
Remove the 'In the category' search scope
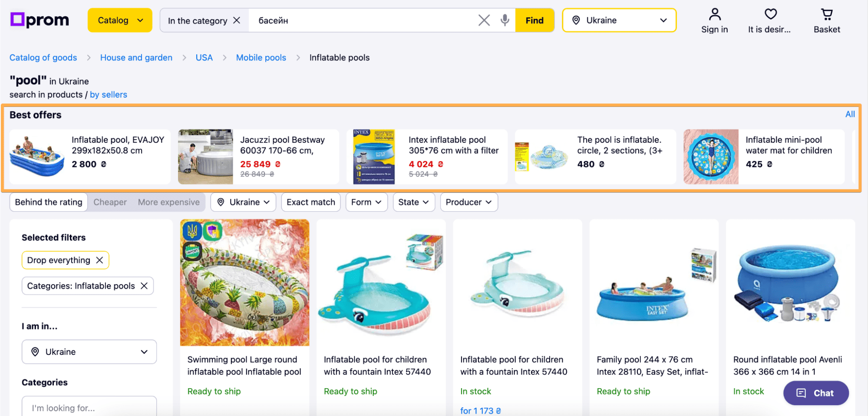click(237, 20)
